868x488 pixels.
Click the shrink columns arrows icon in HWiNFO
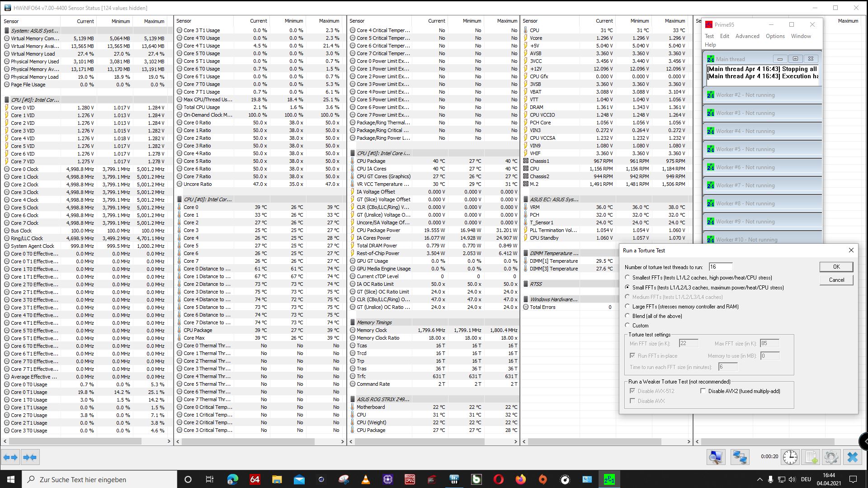[x=30, y=457]
